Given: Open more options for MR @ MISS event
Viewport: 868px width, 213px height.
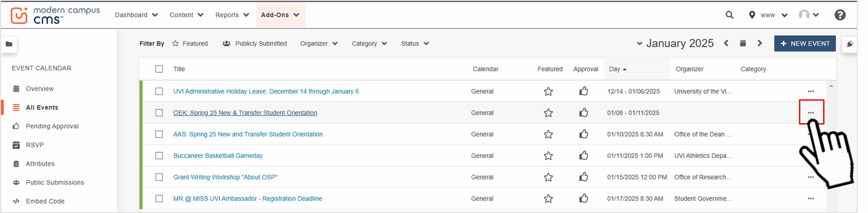Looking at the screenshot, I should tap(811, 199).
